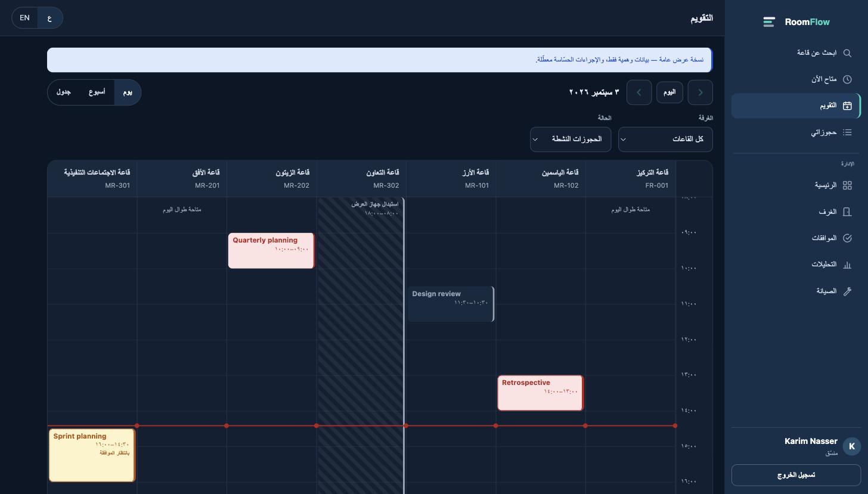The image size is (868, 494).
Task: Open ابحث عن قاعة in sidebar
Action: tap(796, 53)
